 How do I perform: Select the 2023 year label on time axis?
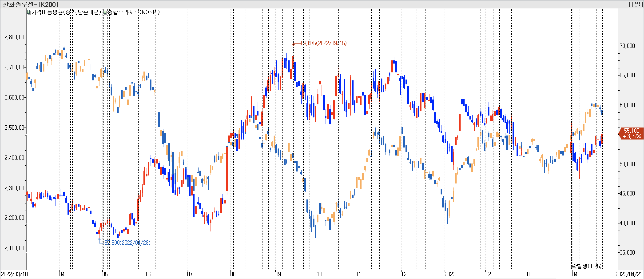pyautogui.click(x=450, y=274)
